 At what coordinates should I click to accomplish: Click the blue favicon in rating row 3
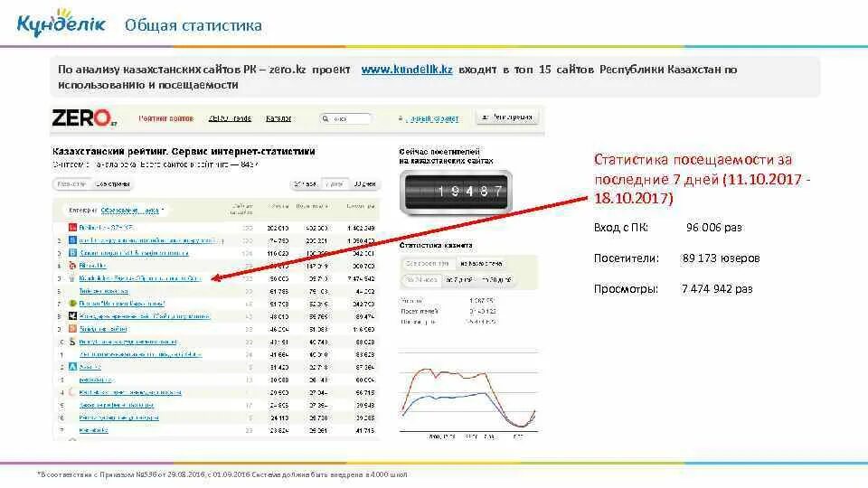coord(72,253)
